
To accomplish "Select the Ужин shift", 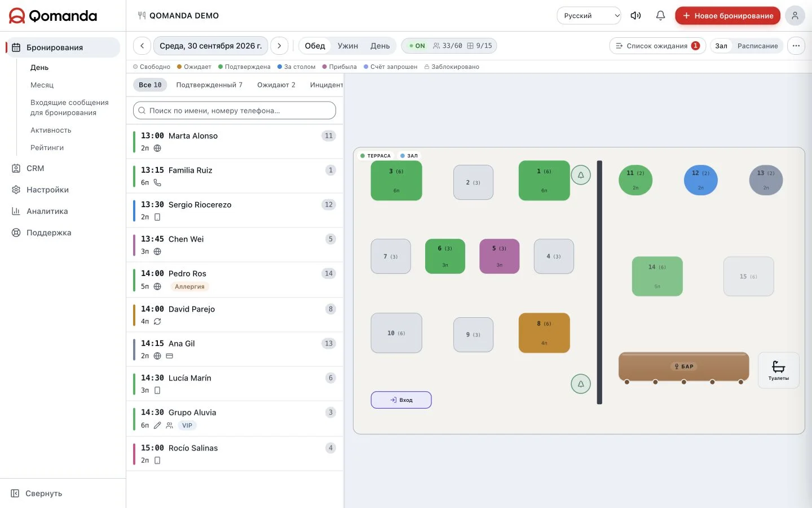I will pos(347,46).
